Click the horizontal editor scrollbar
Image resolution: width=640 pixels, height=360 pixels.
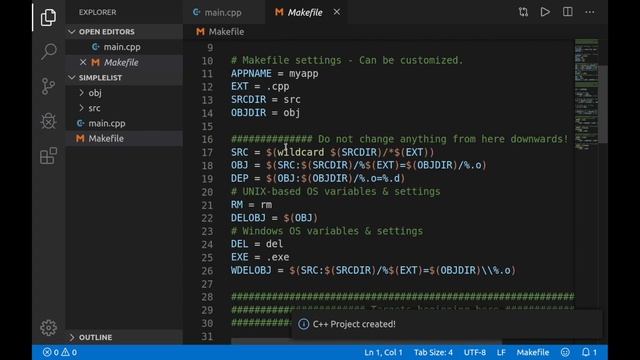tap(366, 341)
